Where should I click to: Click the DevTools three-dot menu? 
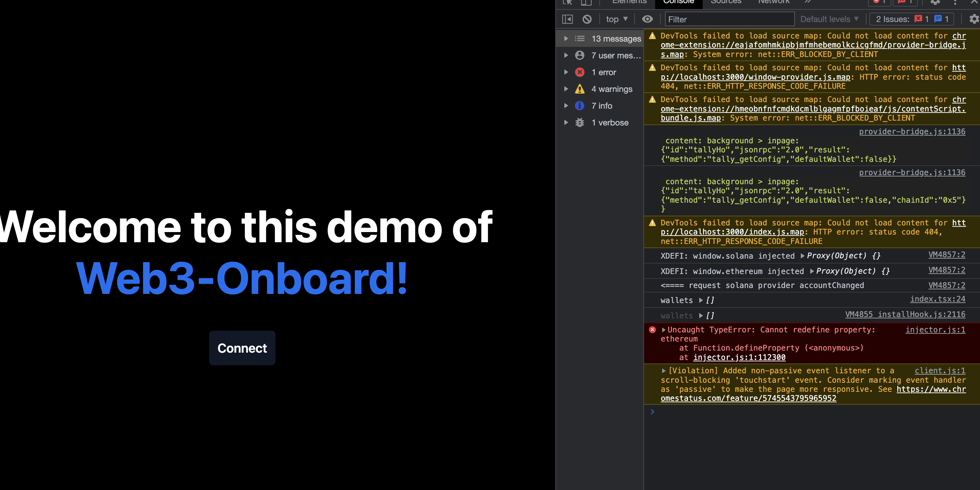pos(955,2)
